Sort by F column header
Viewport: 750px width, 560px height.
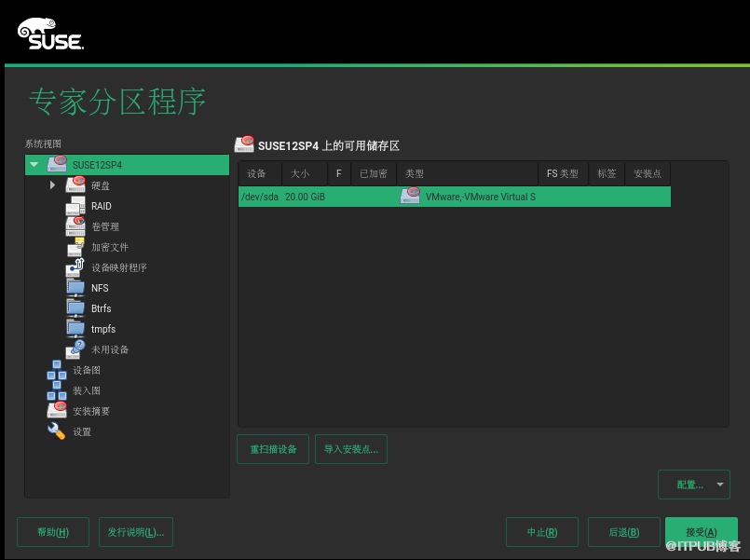pyautogui.click(x=339, y=173)
